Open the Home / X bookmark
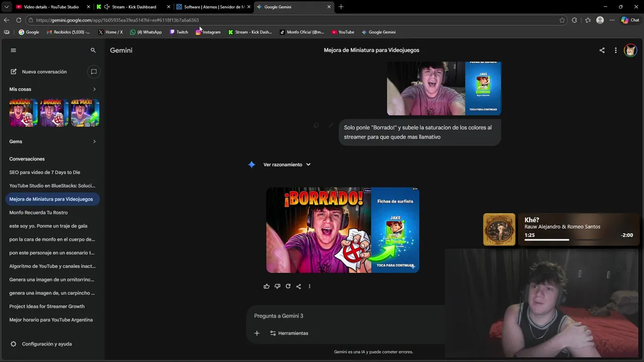The height and width of the screenshot is (362, 644). [x=110, y=32]
